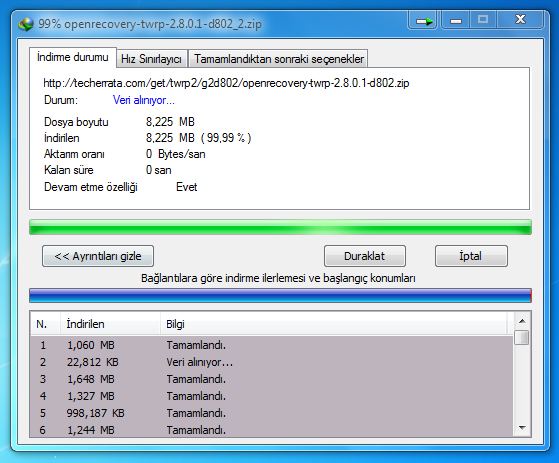Switch to İndirme durumu tab
The height and width of the screenshot is (463, 559).
73,57
